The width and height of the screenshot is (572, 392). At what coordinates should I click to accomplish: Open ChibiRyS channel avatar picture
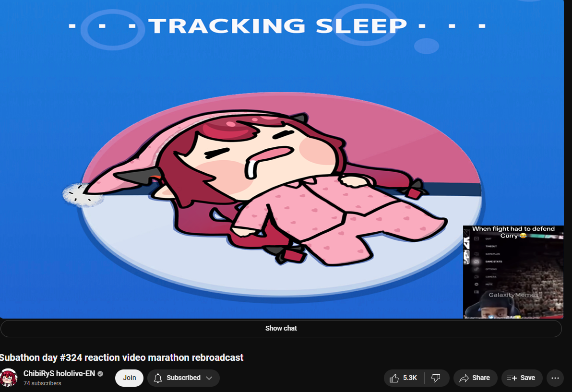(9, 378)
